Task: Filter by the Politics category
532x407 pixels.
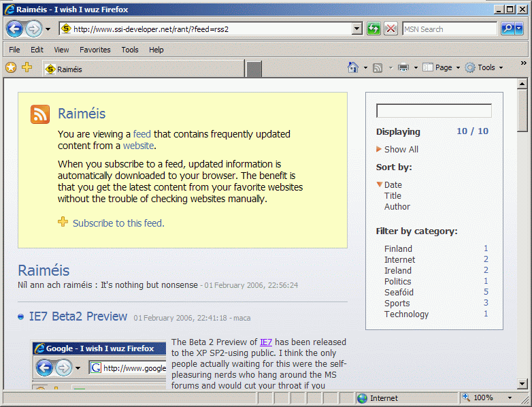Action: tap(397, 281)
